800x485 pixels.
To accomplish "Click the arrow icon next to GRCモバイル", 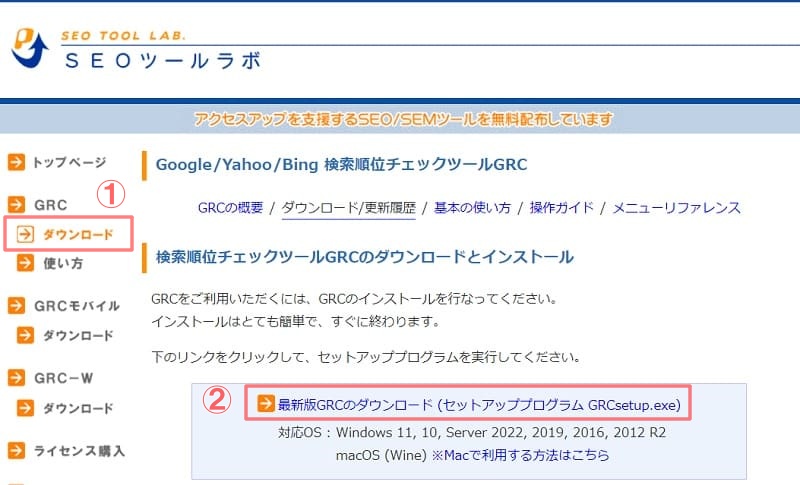I will [16, 305].
